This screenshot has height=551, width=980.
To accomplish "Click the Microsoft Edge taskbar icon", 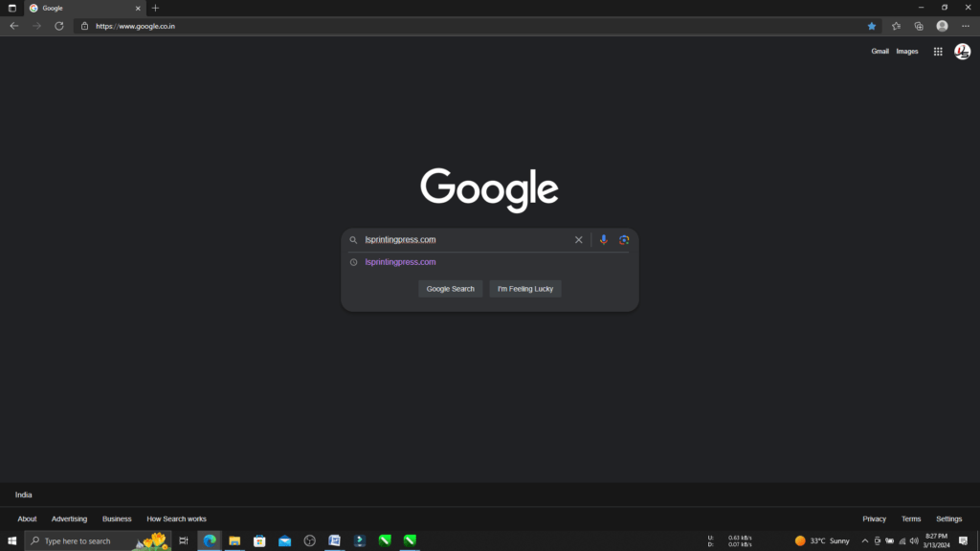I will pyautogui.click(x=210, y=541).
